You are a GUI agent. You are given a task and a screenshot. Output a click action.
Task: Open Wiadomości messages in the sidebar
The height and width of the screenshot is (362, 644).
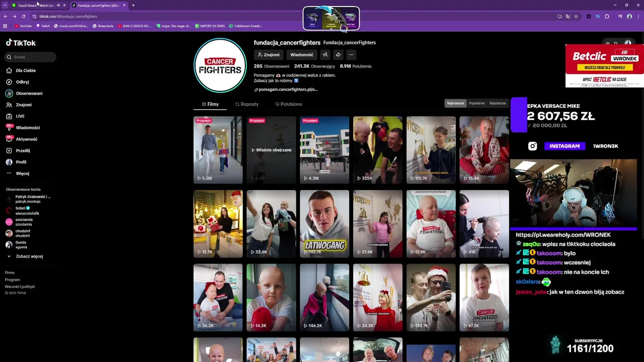[27, 128]
